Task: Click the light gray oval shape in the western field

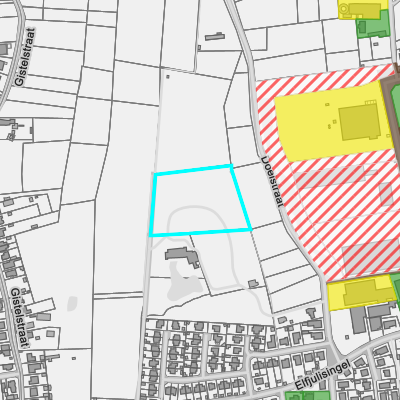Action: point(72,304)
